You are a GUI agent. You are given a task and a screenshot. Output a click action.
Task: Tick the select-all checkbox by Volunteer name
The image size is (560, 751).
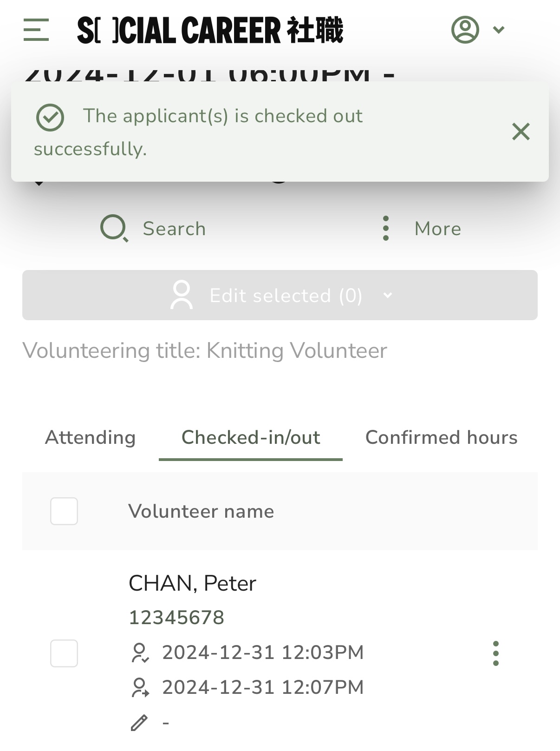tap(64, 511)
